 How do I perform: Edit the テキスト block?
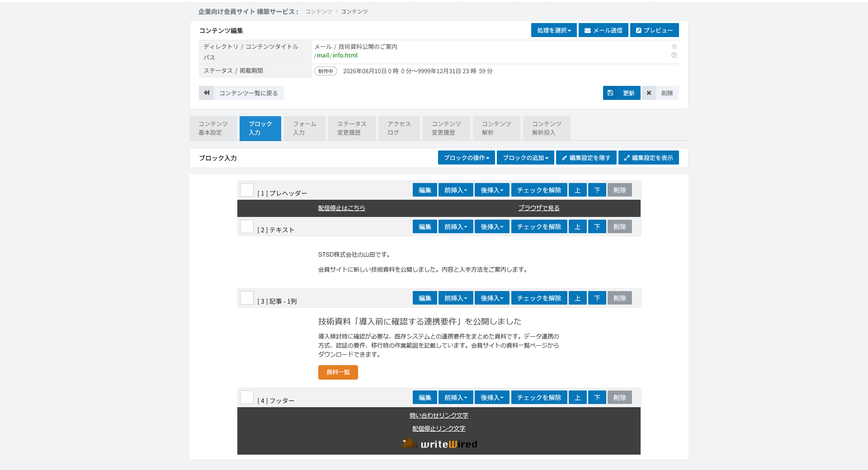tap(425, 227)
